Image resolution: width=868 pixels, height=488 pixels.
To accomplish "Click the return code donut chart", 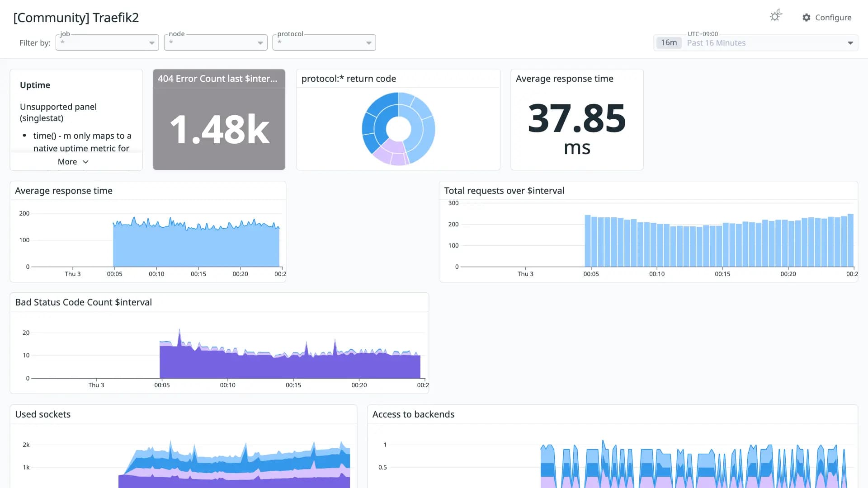I will (x=398, y=129).
